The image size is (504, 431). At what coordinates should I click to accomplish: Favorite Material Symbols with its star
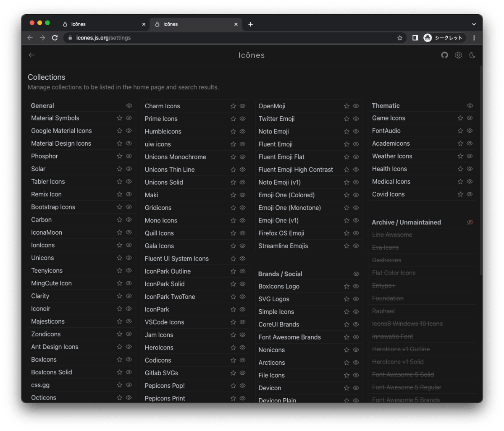pos(119,118)
